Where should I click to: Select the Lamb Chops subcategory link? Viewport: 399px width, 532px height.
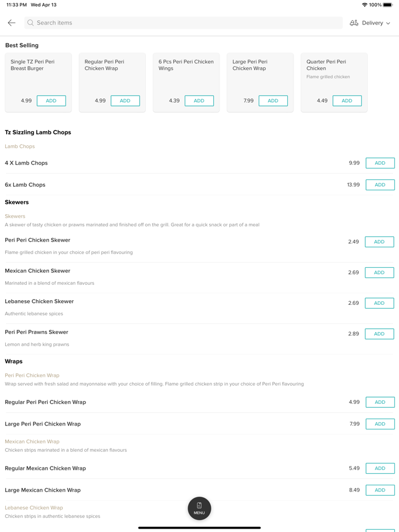[x=20, y=146]
